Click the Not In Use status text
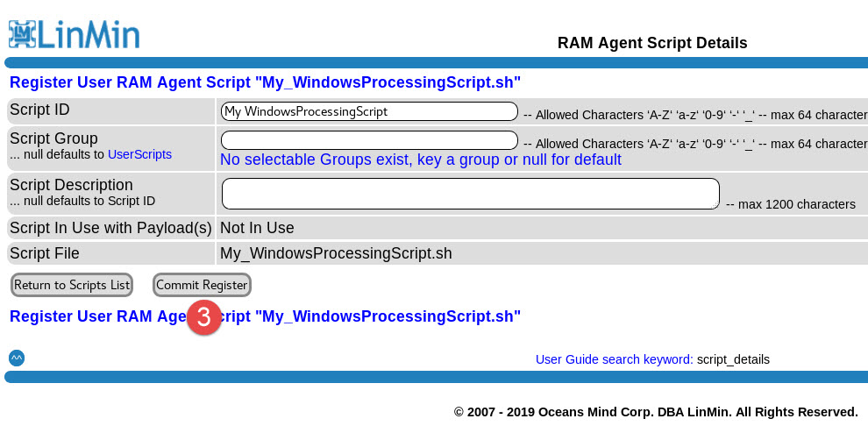This screenshot has width=868, height=433. pos(257,228)
